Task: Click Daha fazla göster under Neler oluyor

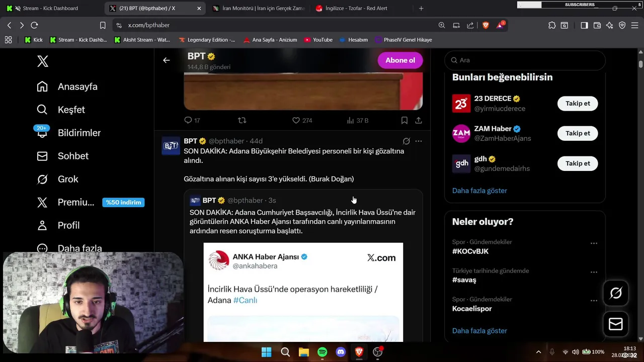Action: [479, 331]
